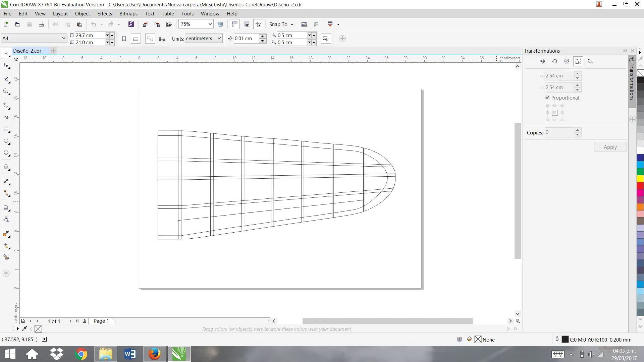Select the Freehand drawing tool
644x362 pixels.
click(x=6, y=106)
